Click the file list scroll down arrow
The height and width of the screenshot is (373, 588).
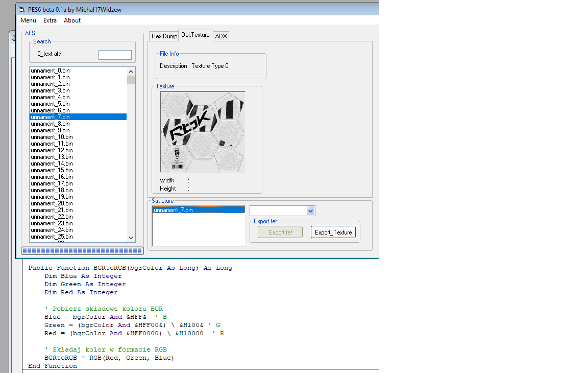click(x=131, y=238)
